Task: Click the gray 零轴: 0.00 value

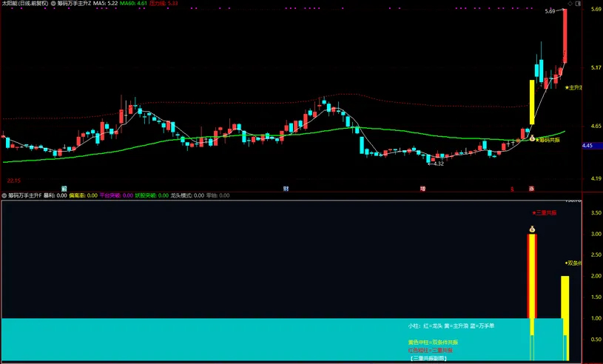Action: pyautogui.click(x=218, y=195)
